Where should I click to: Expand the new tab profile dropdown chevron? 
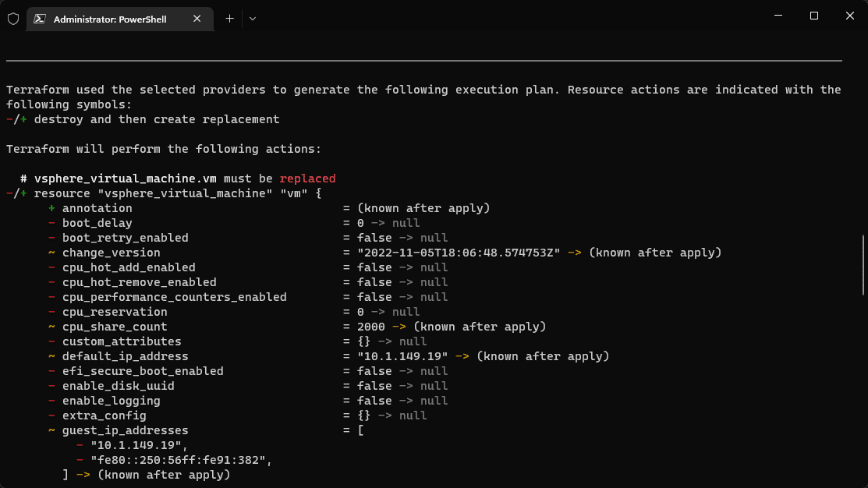pos(253,19)
